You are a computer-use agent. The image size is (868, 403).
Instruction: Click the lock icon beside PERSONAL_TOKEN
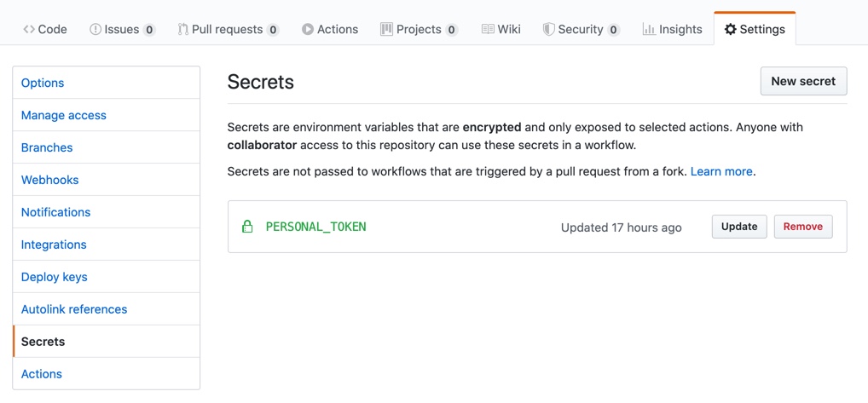tap(247, 227)
